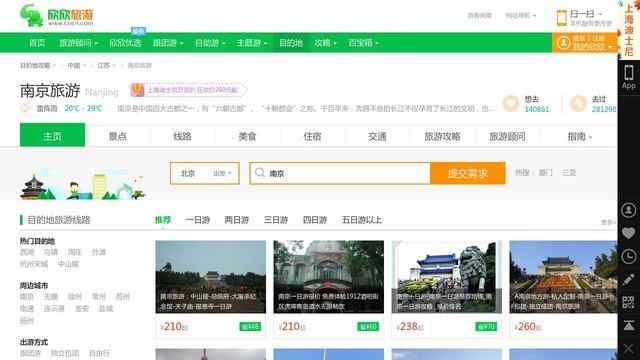This screenshot has height=360, width=640.
Task: Open the first ¥210 tour thumbnail
Action: point(211,277)
